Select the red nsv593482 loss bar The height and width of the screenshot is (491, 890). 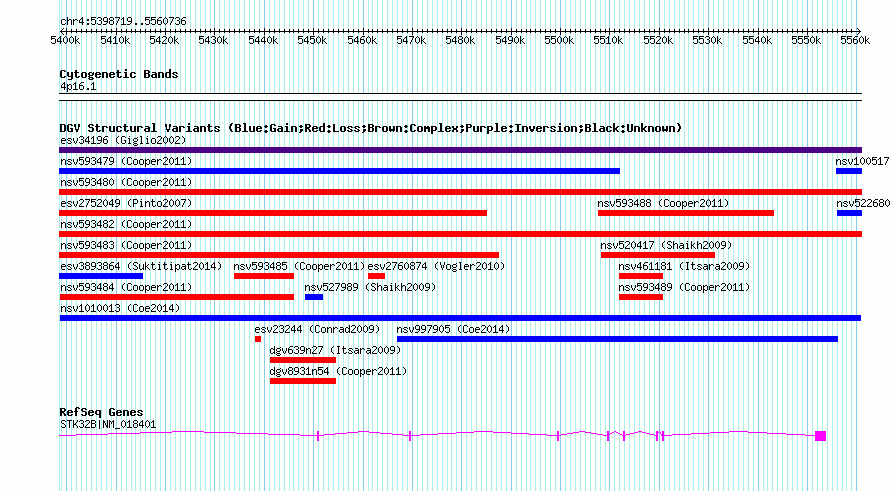point(460,234)
